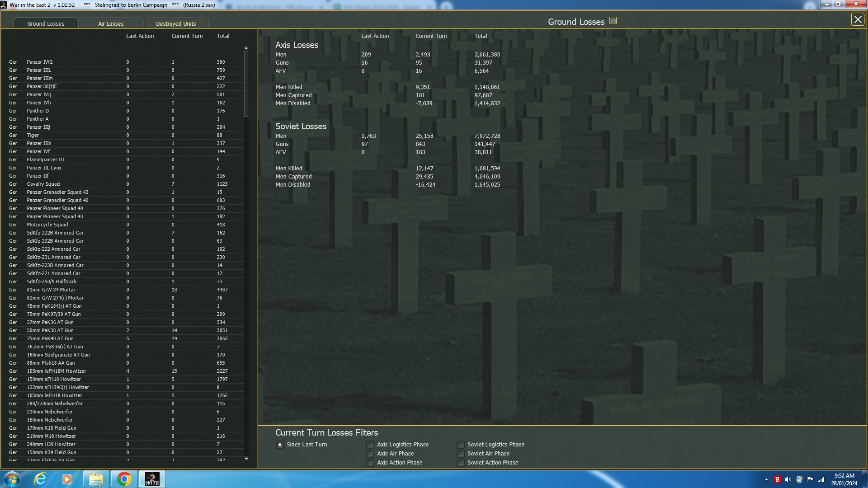The height and width of the screenshot is (488, 868).
Task: Show hidden tray icons with arrow
Action: (766, 479)
